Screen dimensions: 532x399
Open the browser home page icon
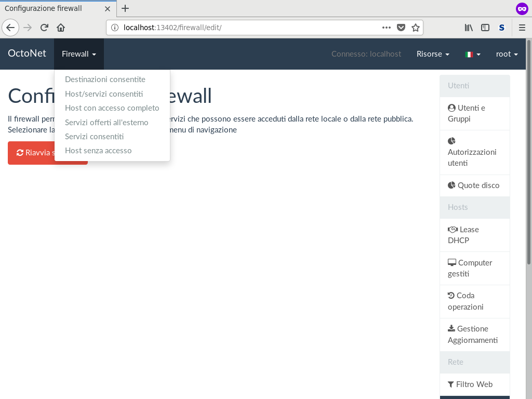point(61,28)
